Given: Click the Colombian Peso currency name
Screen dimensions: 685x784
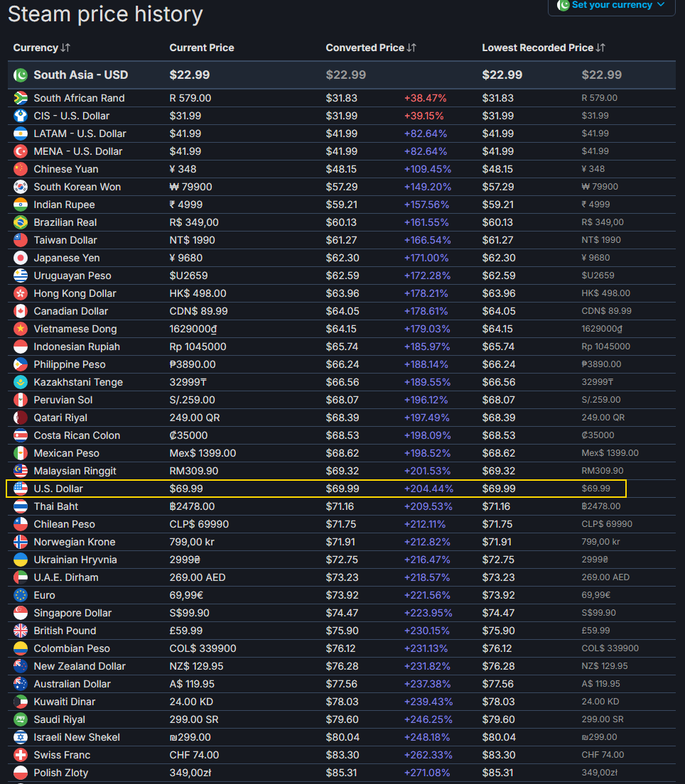Looking at the screenshot, I should 72,648.
